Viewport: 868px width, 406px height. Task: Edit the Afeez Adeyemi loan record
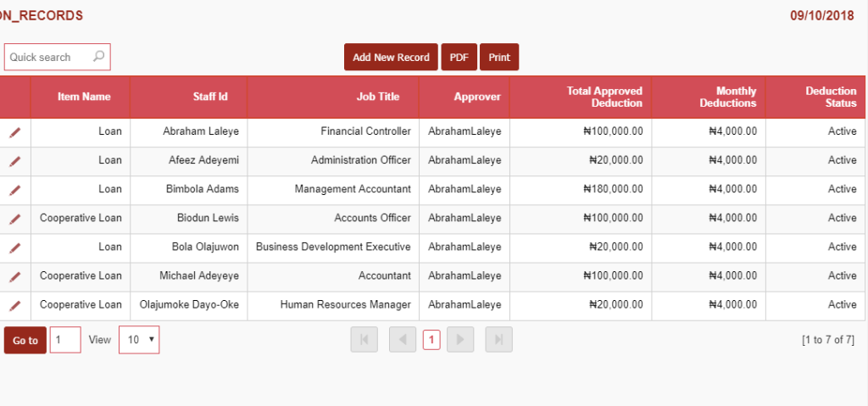[x=14, y=161]
